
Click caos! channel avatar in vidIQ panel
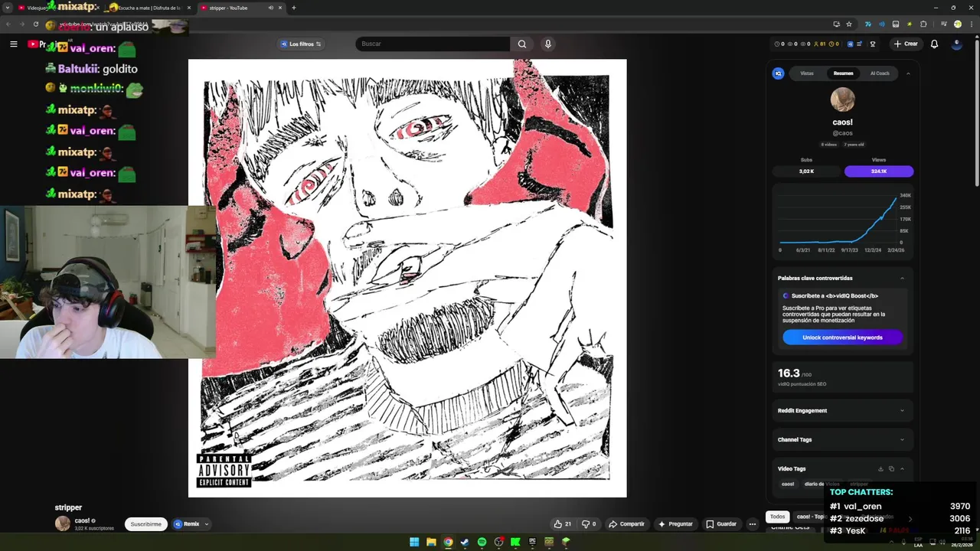click(842, 99)
